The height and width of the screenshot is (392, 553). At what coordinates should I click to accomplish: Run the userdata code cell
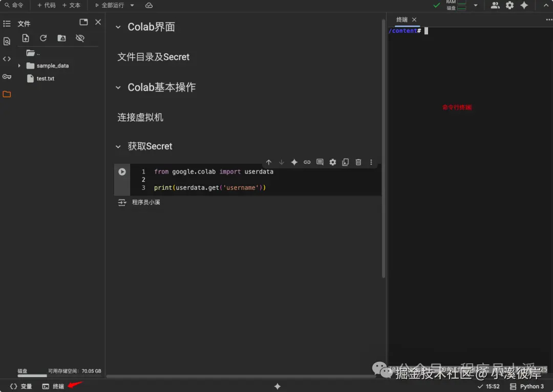coord(121,171)
